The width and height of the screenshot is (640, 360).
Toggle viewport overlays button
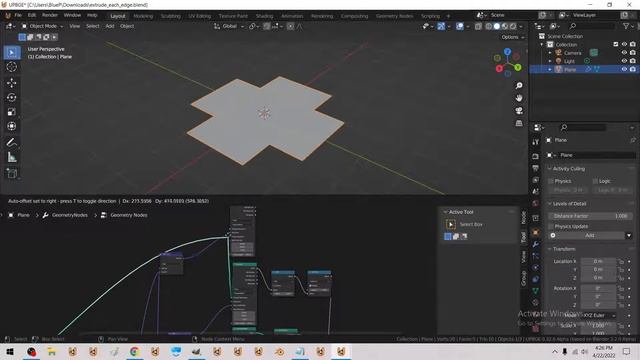pos(460,26)
